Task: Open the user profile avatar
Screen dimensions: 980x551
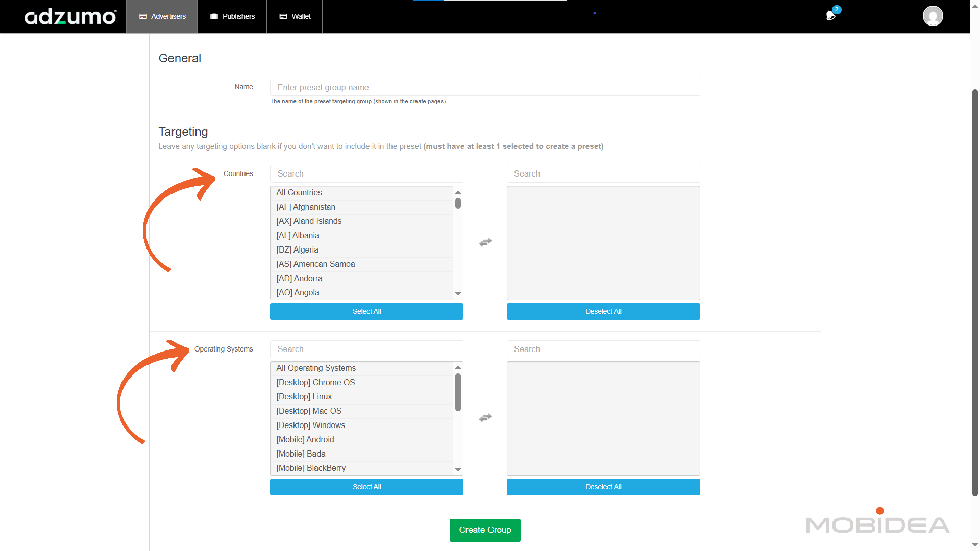Action: click(933, 16)
